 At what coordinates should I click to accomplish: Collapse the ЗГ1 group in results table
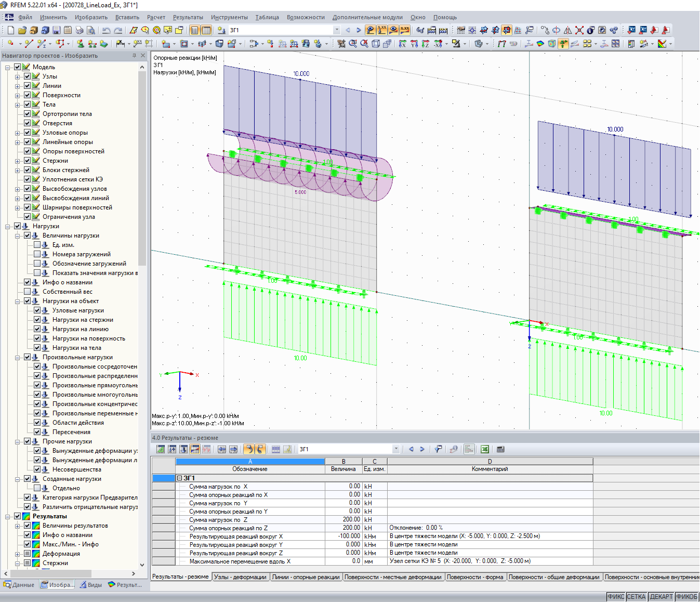(180, 478)
